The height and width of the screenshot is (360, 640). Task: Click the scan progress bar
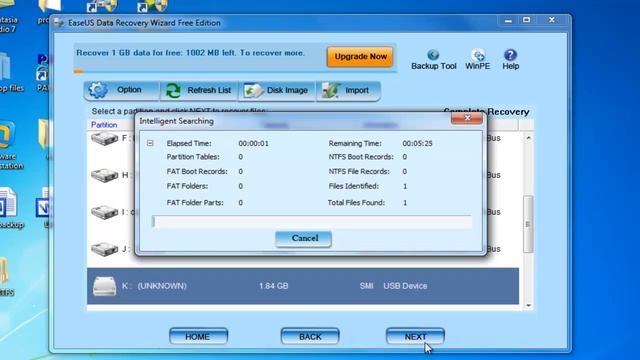(312, 222)
